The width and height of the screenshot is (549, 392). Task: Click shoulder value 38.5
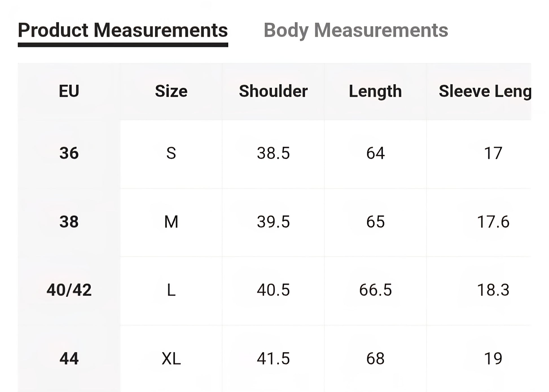273,153
